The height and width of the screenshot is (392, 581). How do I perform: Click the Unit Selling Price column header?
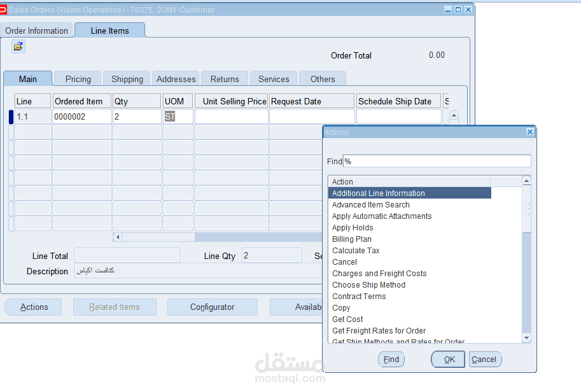pos(231,101)
